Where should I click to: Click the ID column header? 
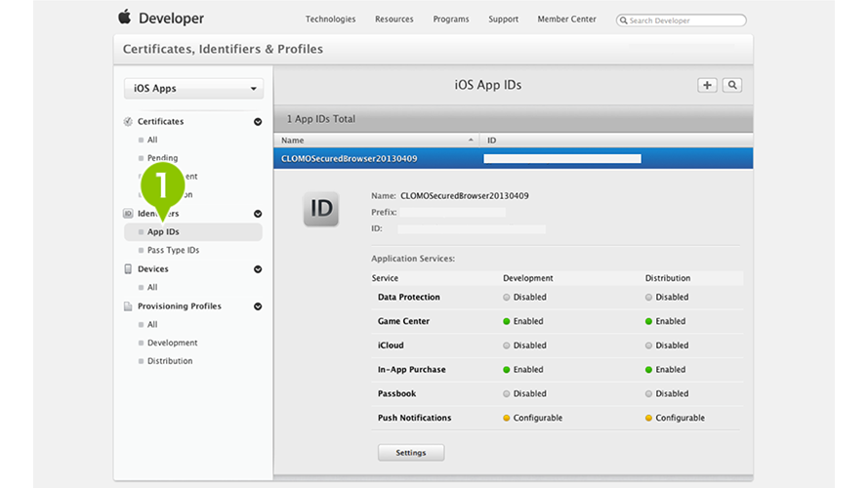click(x=616, y=140)
